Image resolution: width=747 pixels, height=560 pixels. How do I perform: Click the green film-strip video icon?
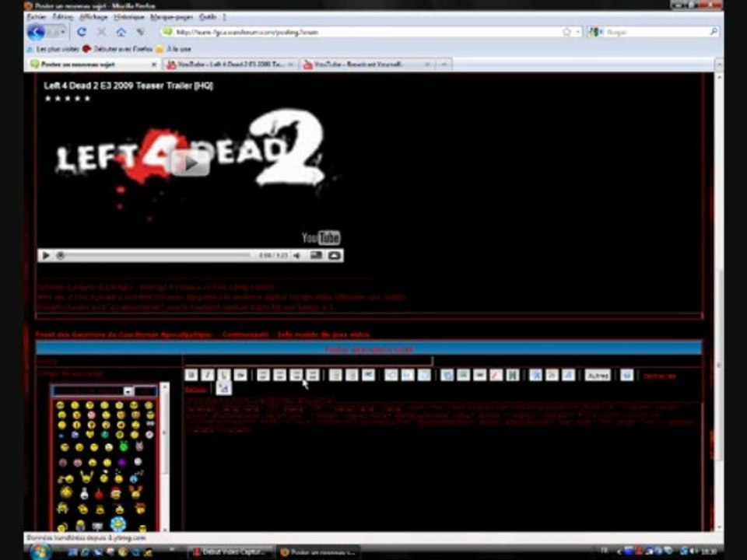tap(513, 375)
